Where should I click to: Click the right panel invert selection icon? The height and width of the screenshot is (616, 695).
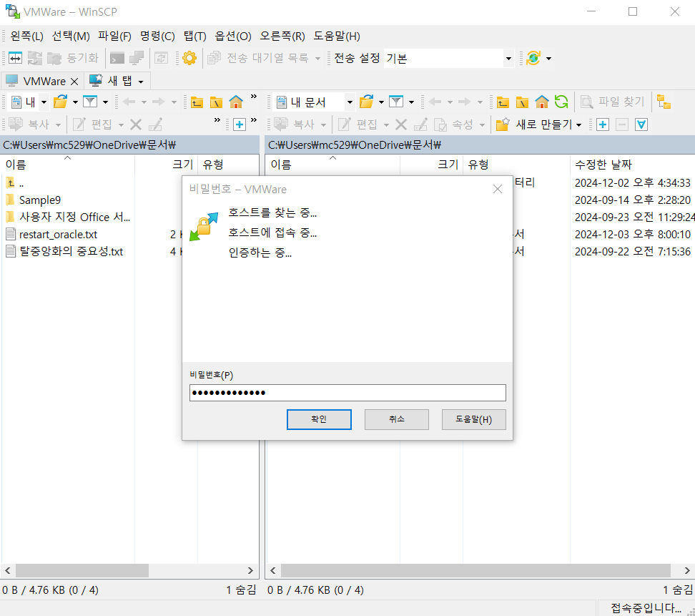tap(641, 124)
